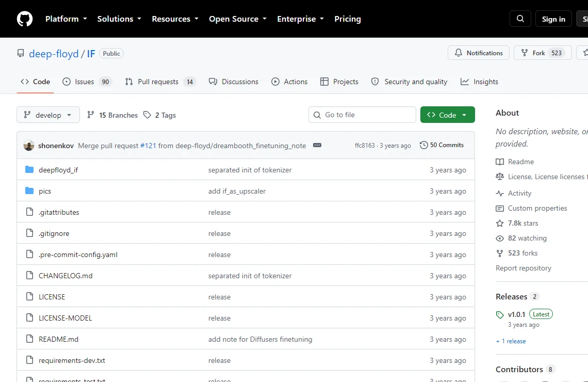Click the history clock icon by 50 Commits

click(x=424, y=145)
